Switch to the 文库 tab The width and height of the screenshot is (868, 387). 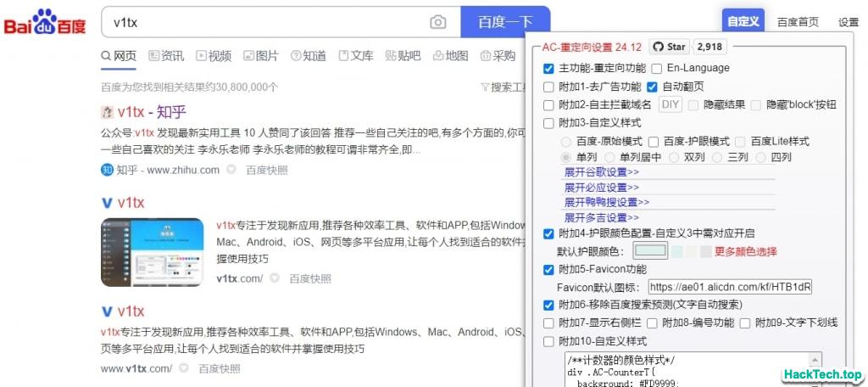tap(356, 55)
